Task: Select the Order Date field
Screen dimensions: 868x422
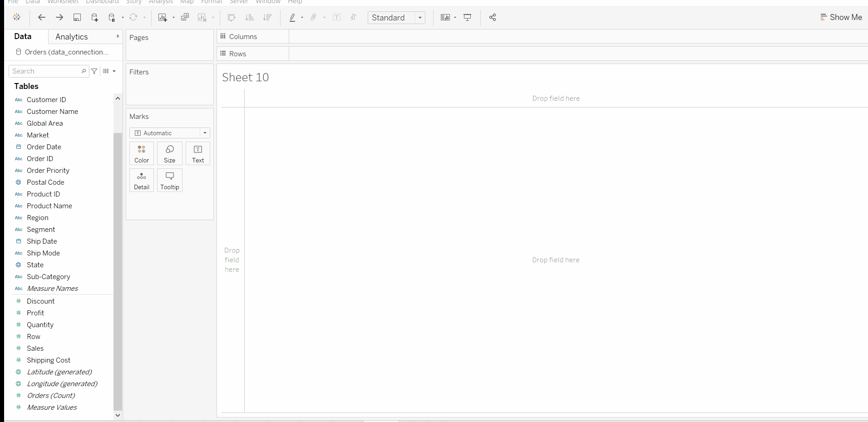Action: (44, 147)
